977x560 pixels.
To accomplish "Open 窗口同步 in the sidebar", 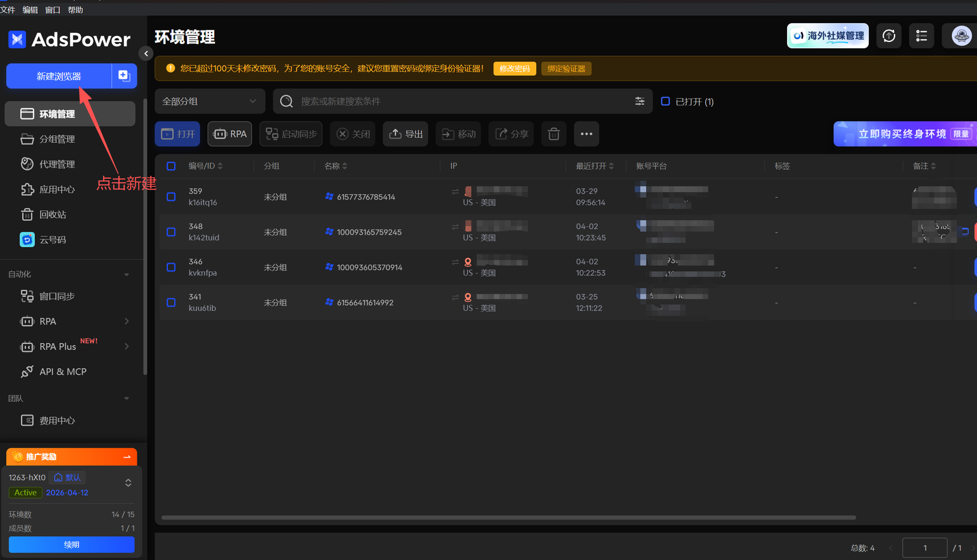I will click(70, 296).
